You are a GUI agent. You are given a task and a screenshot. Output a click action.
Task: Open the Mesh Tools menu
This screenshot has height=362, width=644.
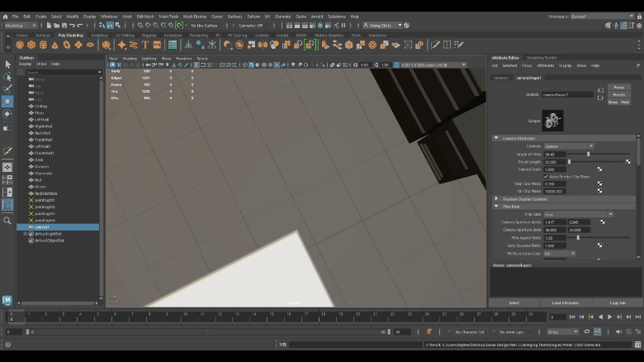[168, 16]
